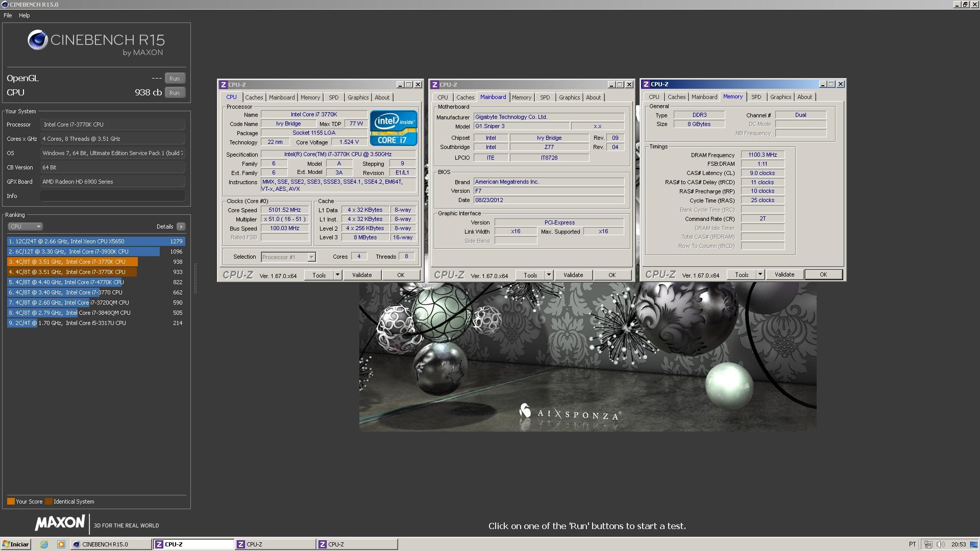Open volume speaker tray icon

pos(941,544)
